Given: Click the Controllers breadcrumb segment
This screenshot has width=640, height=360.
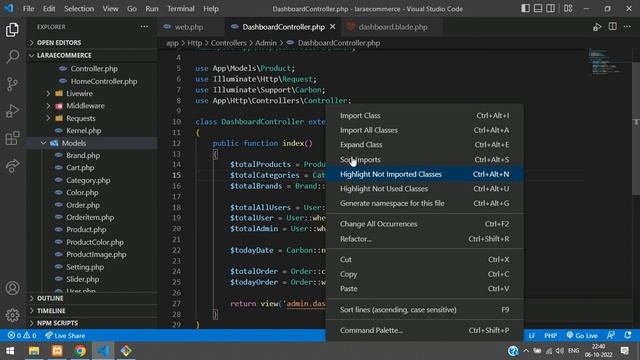Looking at the screenshot, I should (229, 43).
